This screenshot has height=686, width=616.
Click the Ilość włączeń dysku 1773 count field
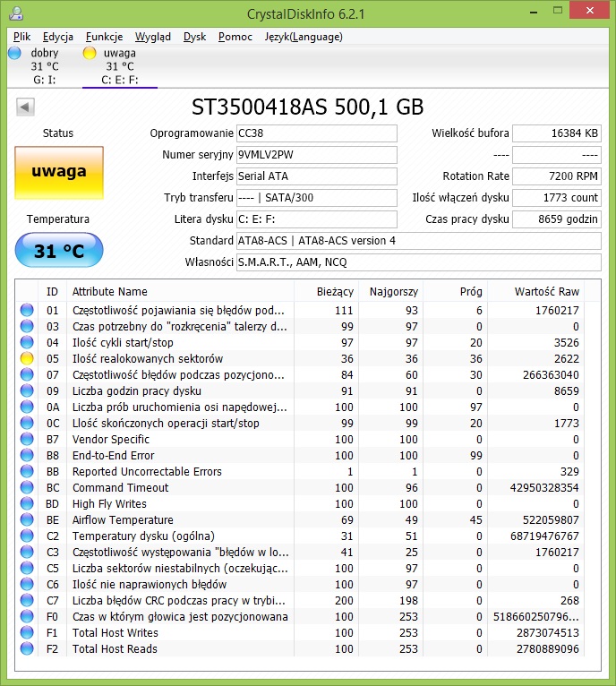(557, 197)
